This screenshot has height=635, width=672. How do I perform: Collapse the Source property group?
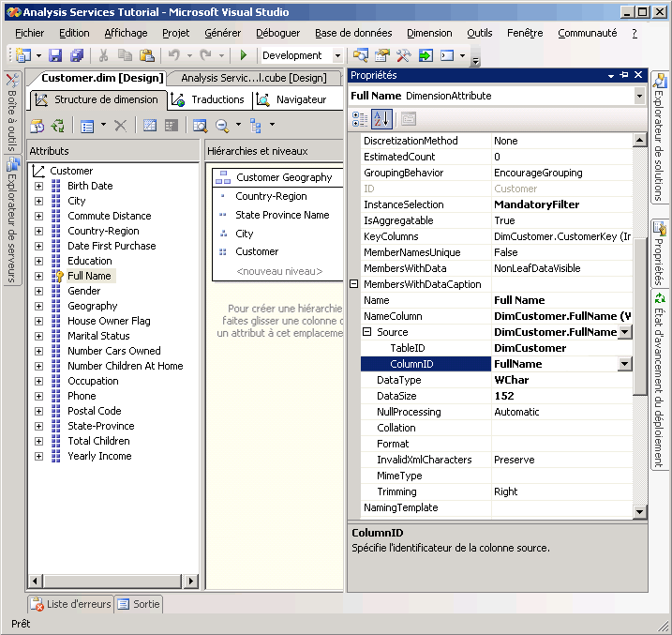(x=366, y=332)
